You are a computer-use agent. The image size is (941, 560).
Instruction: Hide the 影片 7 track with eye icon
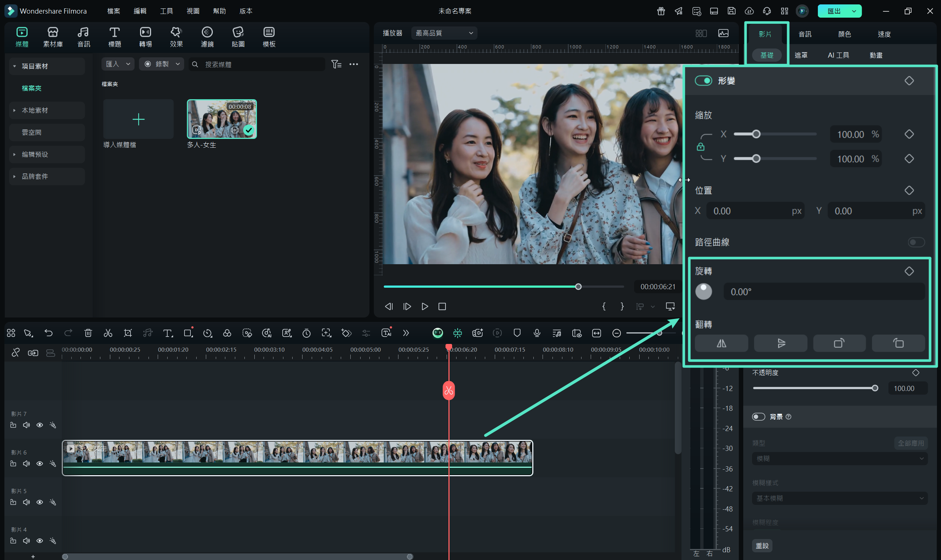pos(40,425)
